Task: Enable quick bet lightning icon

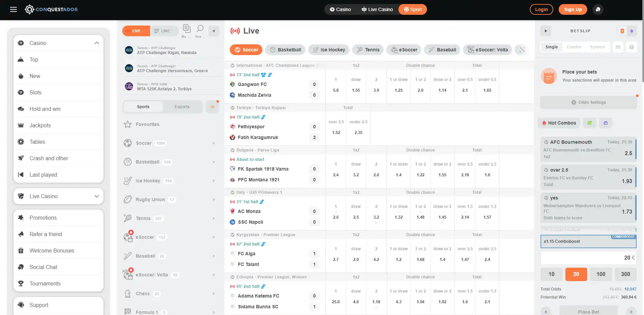Action: tap(632, 31)
